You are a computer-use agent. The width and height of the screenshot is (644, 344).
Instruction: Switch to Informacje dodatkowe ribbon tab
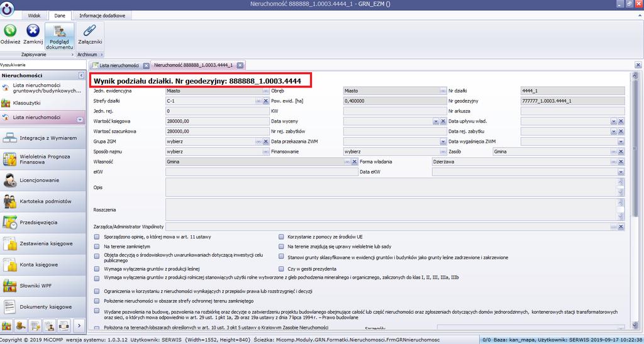point(103,16)
